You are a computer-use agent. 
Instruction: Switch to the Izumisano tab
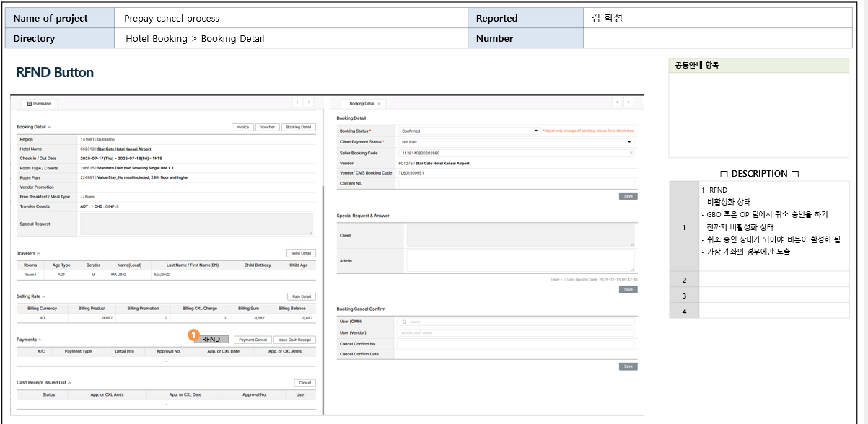(39, 104)
